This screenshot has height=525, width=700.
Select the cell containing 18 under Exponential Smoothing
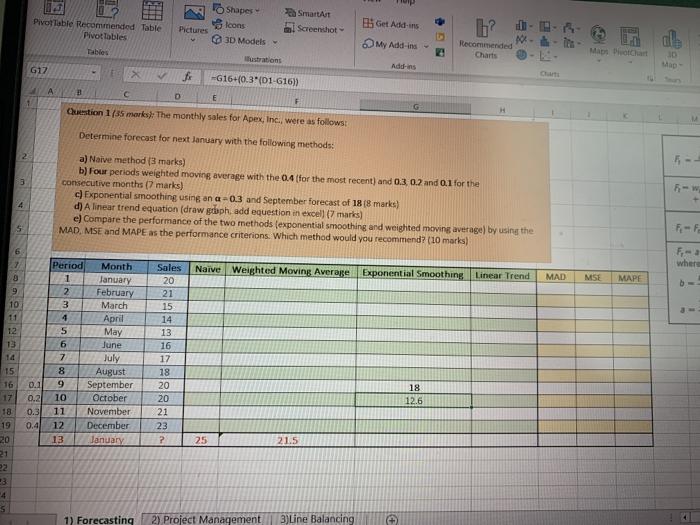(x=414, y=388)
